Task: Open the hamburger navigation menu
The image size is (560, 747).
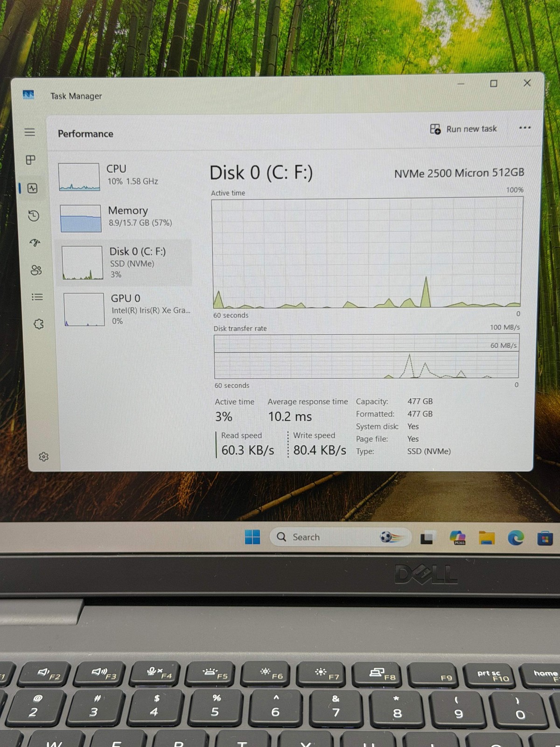Action: coord(29,132)
